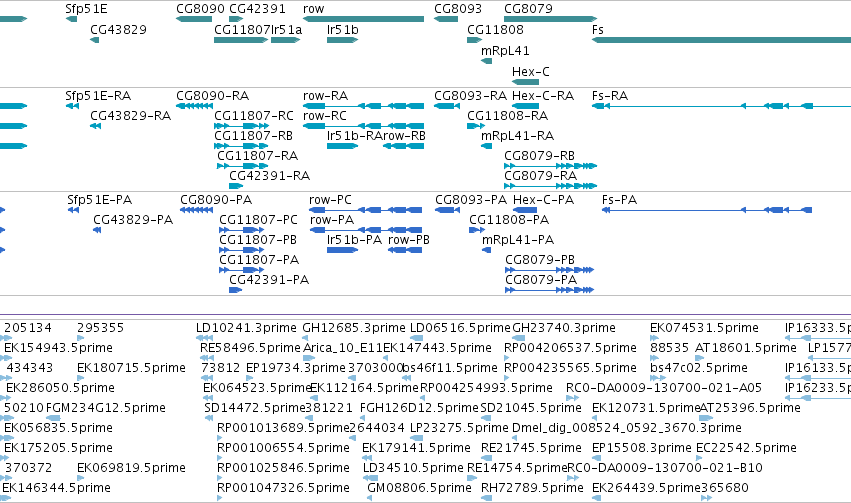Click the CG8090 gene feature label
This screenshot has width=851, height=503.
pyautogui.click(x=200, y=9)
